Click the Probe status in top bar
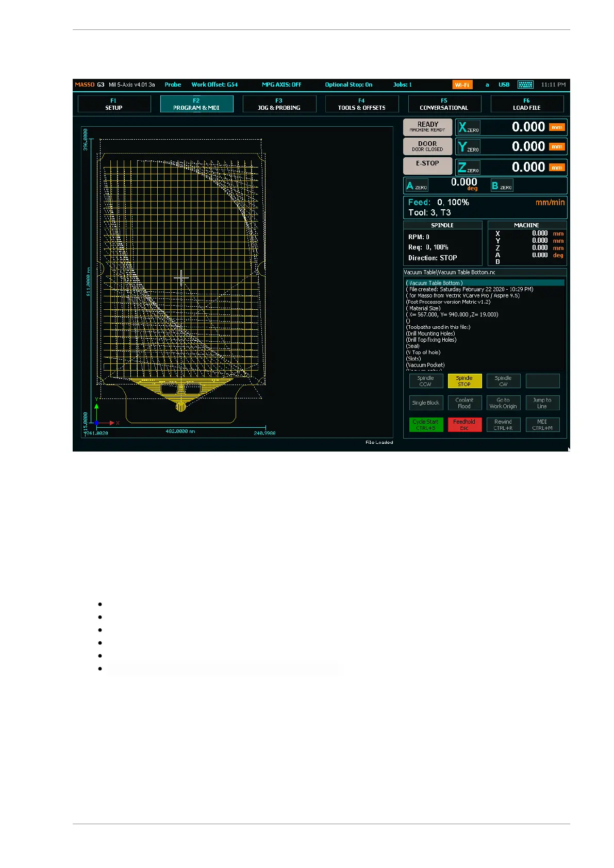614x868 pixels. click(173, 85)
